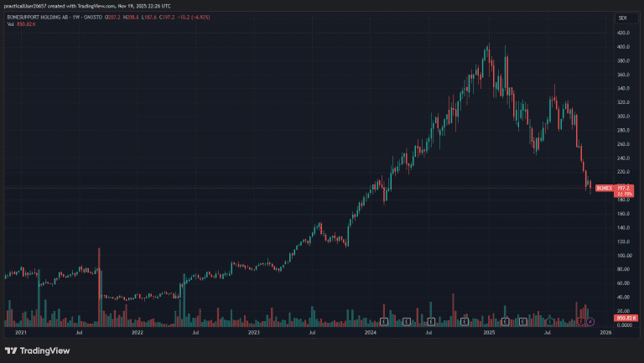
Task: Click the 120.00 level on the price scale
Action: tap(622, 241)
